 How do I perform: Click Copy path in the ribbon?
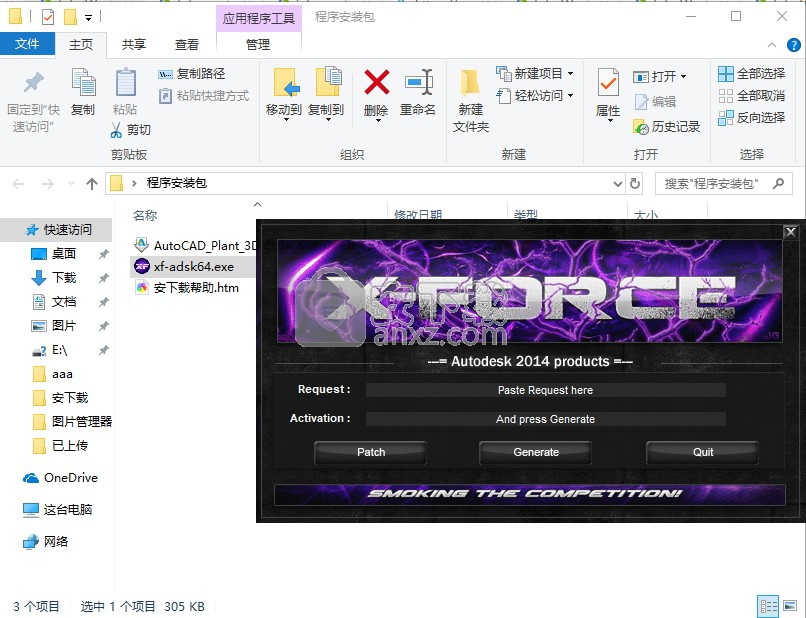pos(191,74)
